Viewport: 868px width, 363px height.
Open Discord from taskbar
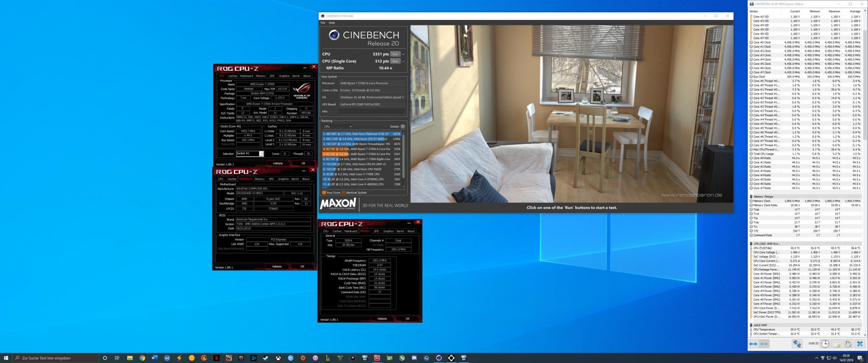(414, 358)
